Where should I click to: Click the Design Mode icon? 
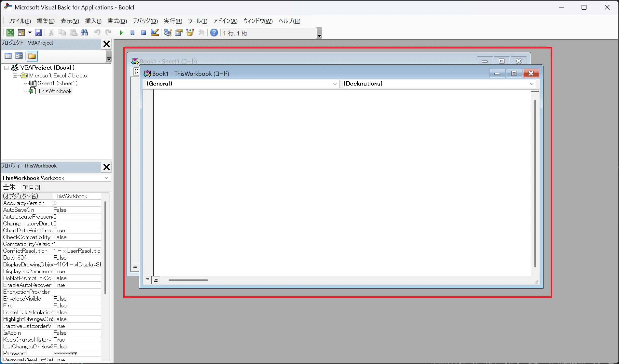click(x=155, y=33)
